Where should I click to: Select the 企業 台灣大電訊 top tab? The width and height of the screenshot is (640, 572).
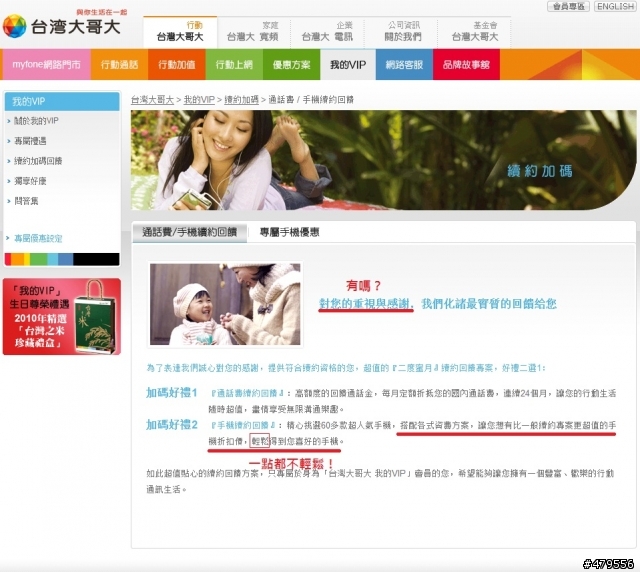tap(327, 32)
